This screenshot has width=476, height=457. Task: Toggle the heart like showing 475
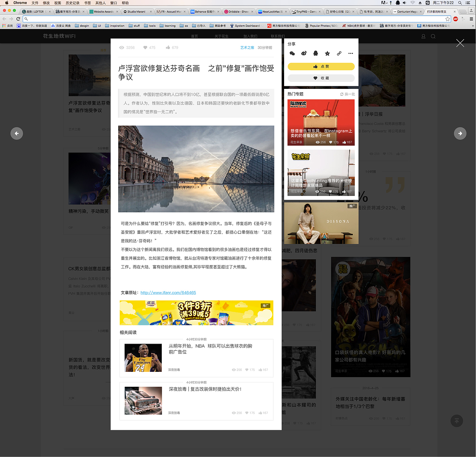tap(146, 48)
